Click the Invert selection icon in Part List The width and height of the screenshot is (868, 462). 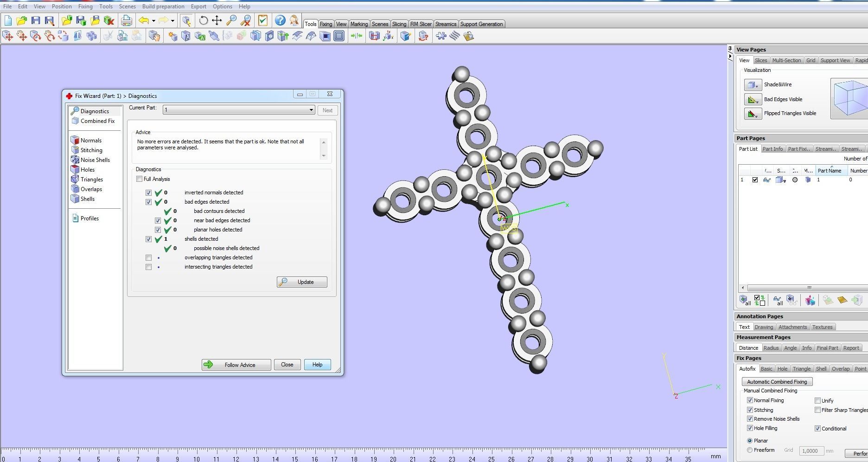click(x=759, y=300)
